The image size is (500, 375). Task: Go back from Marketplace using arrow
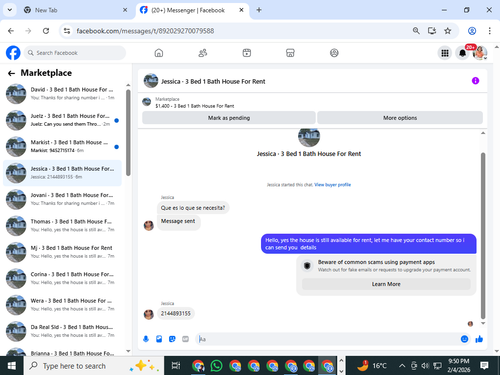pos(11,73)
